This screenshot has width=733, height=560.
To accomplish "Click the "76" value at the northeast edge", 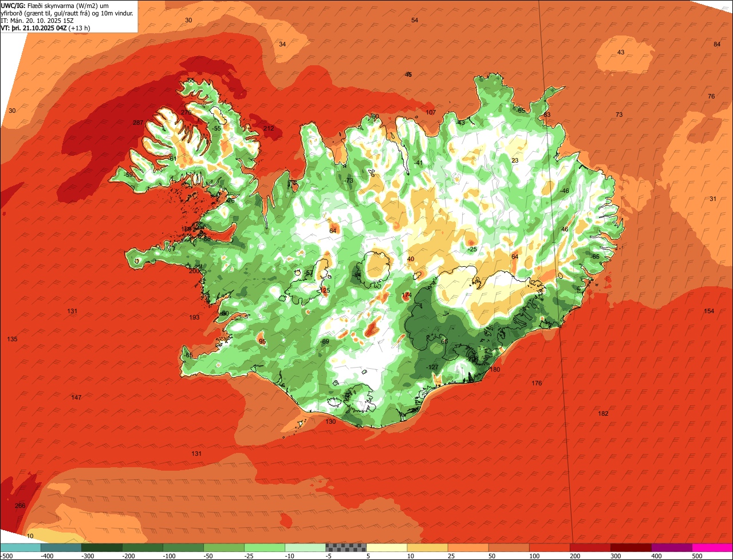I will [711, 96].
